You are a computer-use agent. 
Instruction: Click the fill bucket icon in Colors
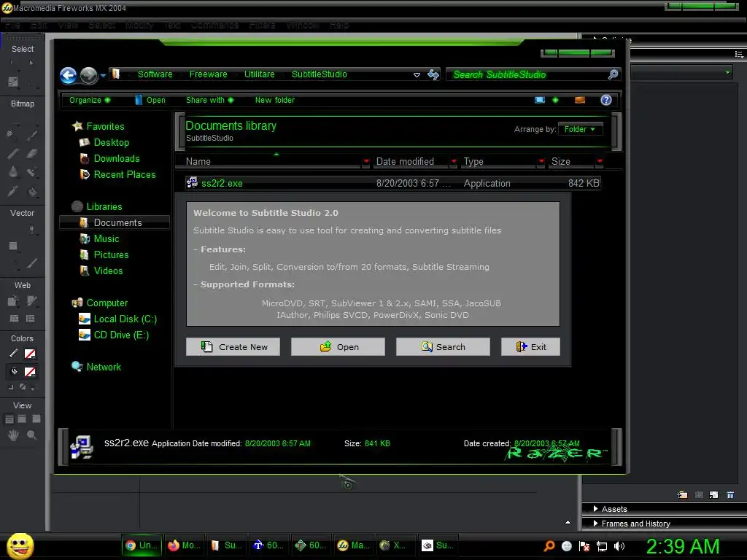[x=13, y=371]
